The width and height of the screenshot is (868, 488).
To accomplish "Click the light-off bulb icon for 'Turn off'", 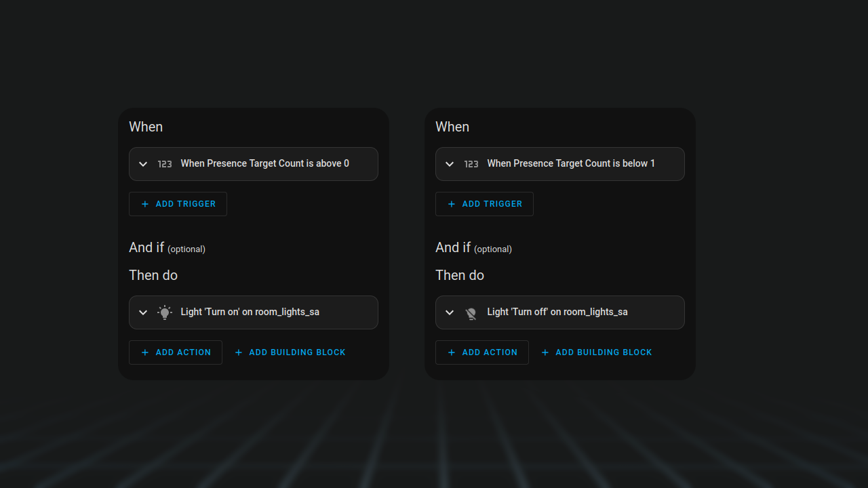I will [x=471, y=313].
